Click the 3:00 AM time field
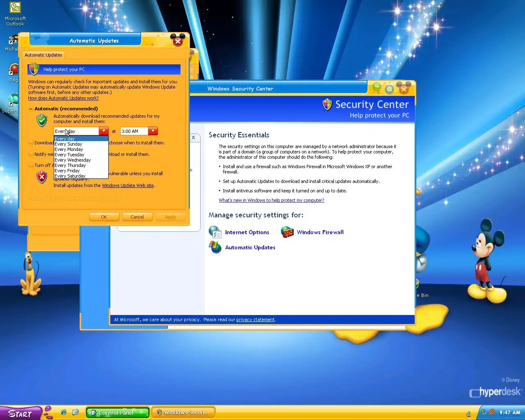The image size is (525, 420). tap(134, 131)
